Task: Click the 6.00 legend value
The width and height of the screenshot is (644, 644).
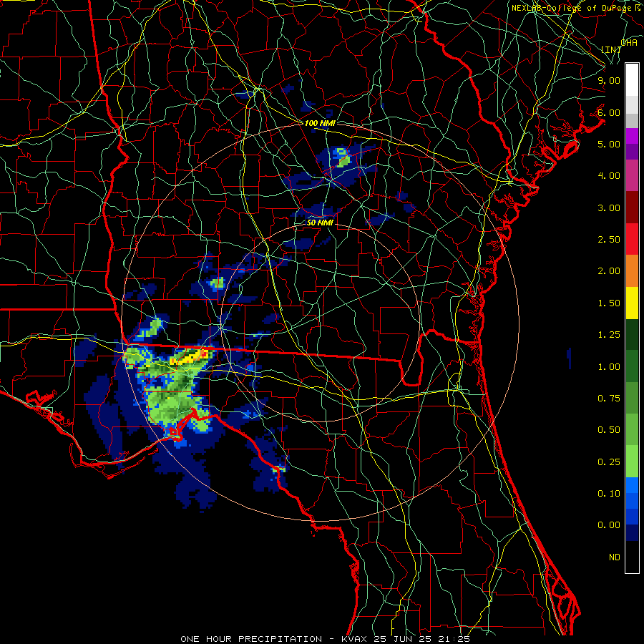Action: [609, 112]
